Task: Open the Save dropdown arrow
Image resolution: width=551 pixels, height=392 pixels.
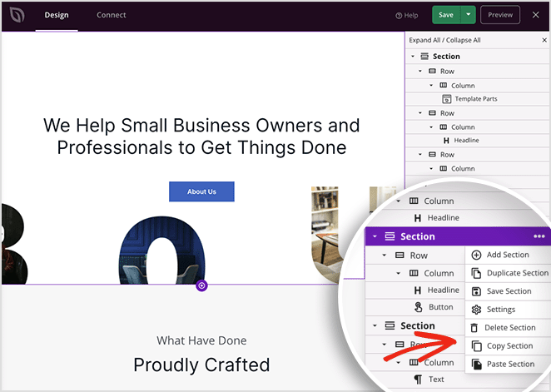Action: pyautogui.click(x=468, y=15)
